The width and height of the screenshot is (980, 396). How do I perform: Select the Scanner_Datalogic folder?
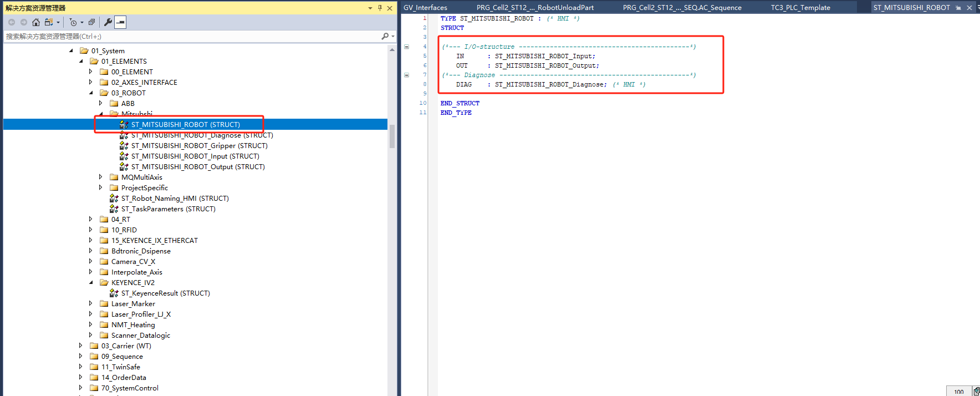[141, 335]
